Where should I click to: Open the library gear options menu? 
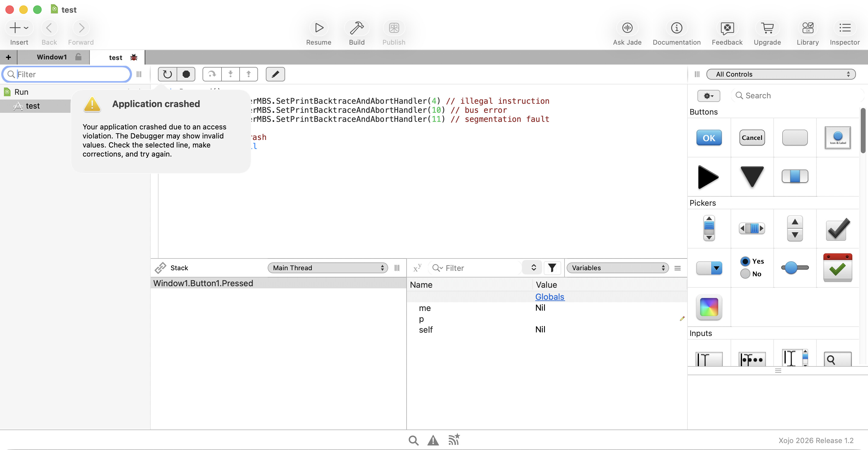point(709,96)
